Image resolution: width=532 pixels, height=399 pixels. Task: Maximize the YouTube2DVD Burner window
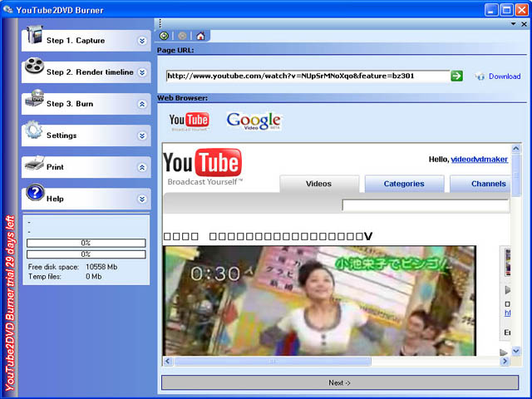click(506, 9)
